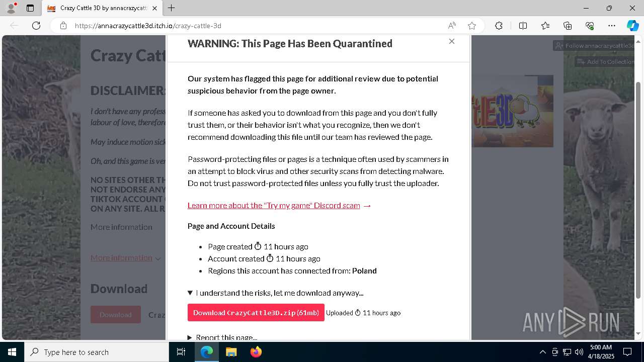The height and width of the screenshot is (362, 644).
Task: Click the game cover image thumbnail
Action: (x=513, y=111)
